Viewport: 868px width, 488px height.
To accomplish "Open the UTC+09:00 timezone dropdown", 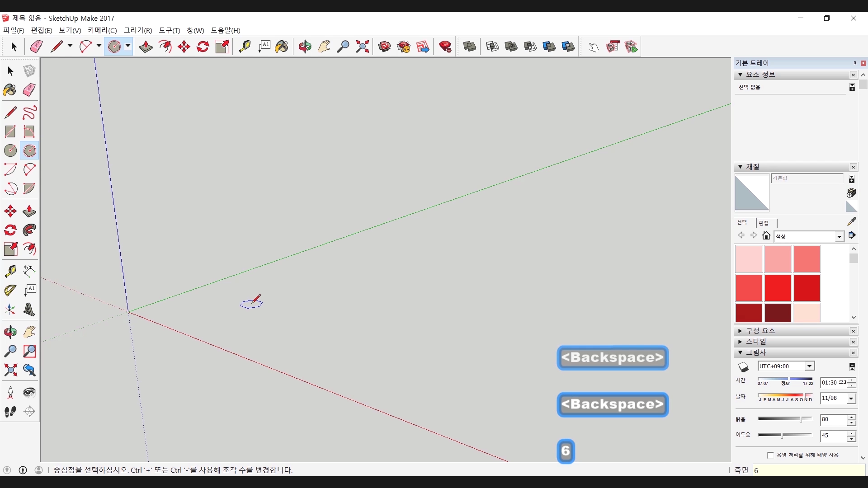I will point(809,366).
